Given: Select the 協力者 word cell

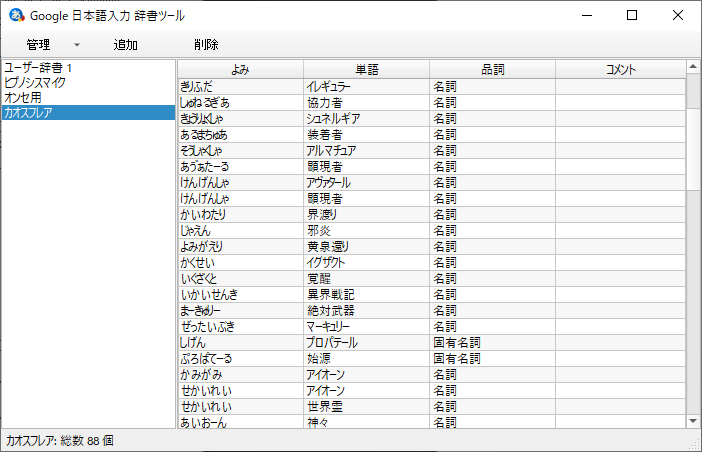Looking at the screenshot, I should pos(366,102).
